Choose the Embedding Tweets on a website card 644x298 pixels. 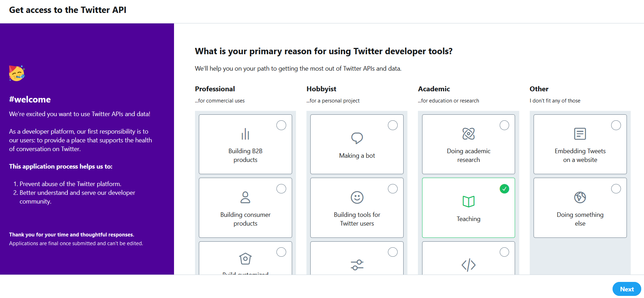pos(580,144)
